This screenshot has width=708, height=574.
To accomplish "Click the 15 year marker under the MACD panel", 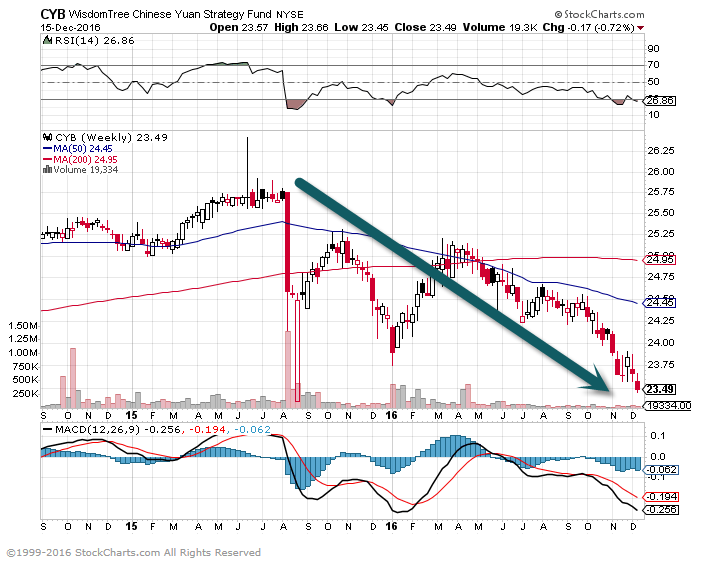I will point(131,526).
